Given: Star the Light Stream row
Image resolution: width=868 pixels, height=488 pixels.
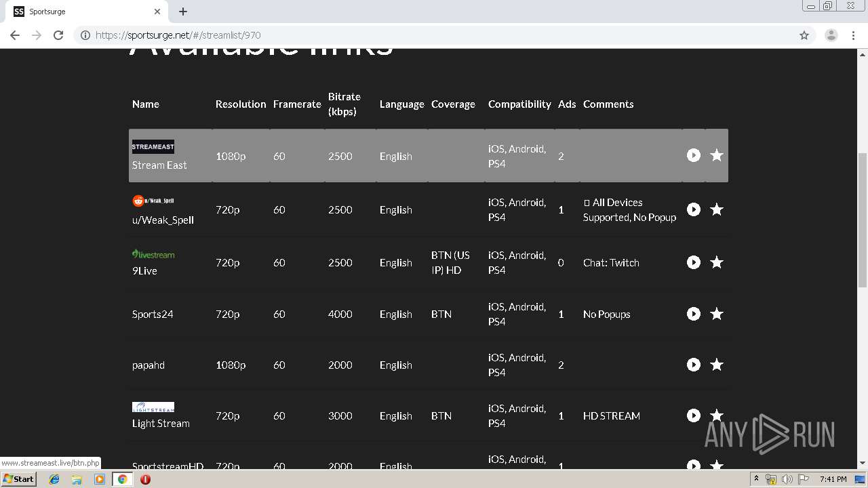Looking at the screenshot, I should click(716, 415).
